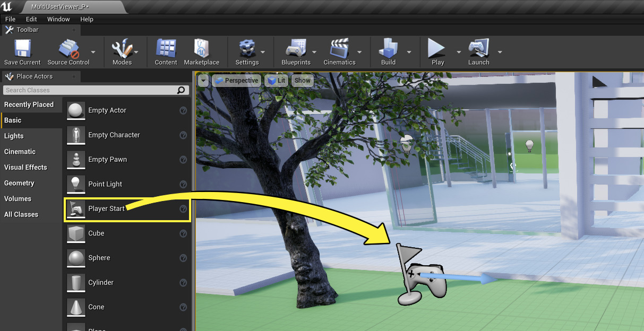Open the Marketplace from the toolbar
The height and width of the screenshot is (331, 644).
click(x=202, y=49)
